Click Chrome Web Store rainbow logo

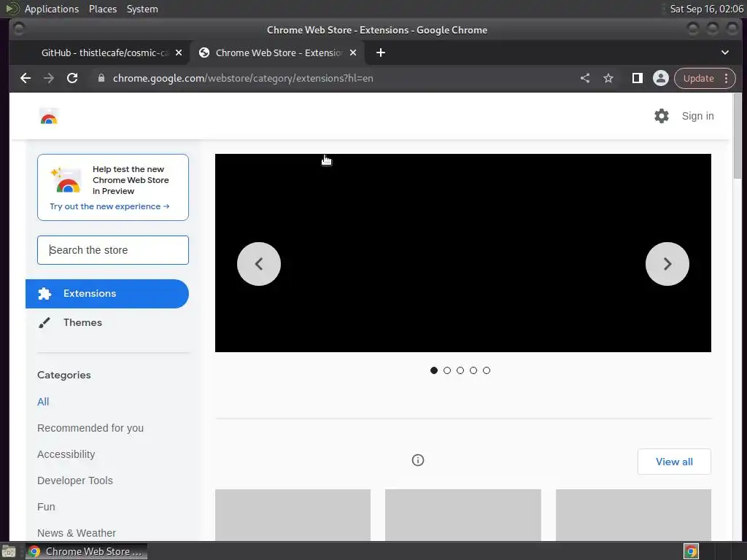click(x=49, y=116)
